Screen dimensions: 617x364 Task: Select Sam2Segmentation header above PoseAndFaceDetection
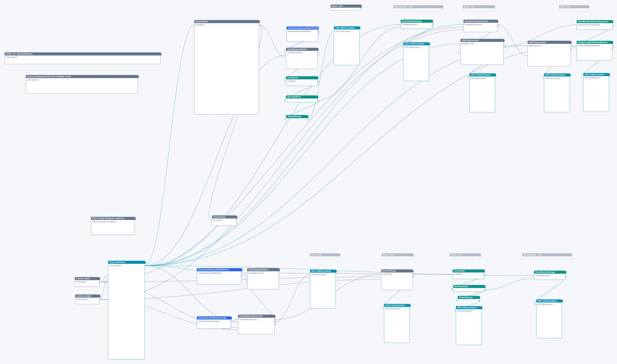263,270
